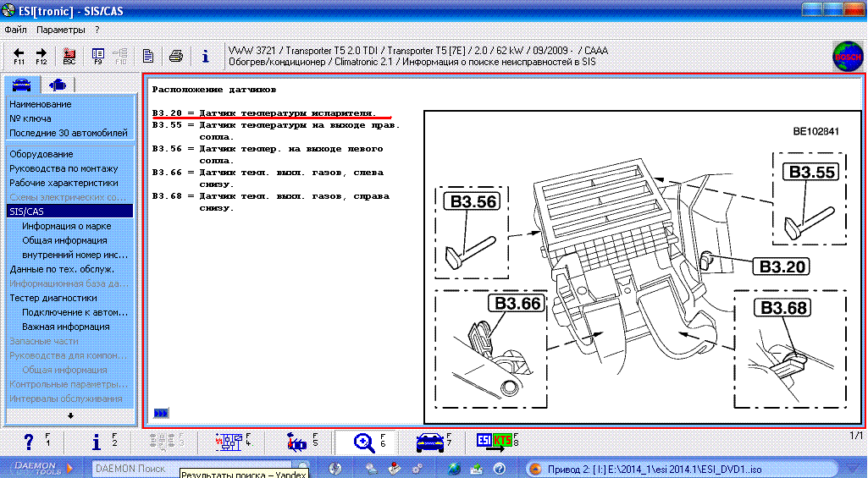
Task: Open the Файл menu
Action: (15, 30)
